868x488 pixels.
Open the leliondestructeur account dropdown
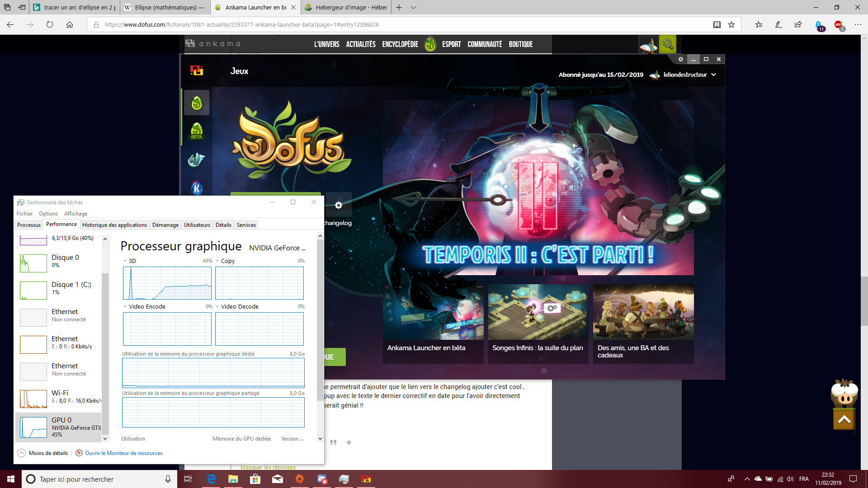click(x=713, y=75)
